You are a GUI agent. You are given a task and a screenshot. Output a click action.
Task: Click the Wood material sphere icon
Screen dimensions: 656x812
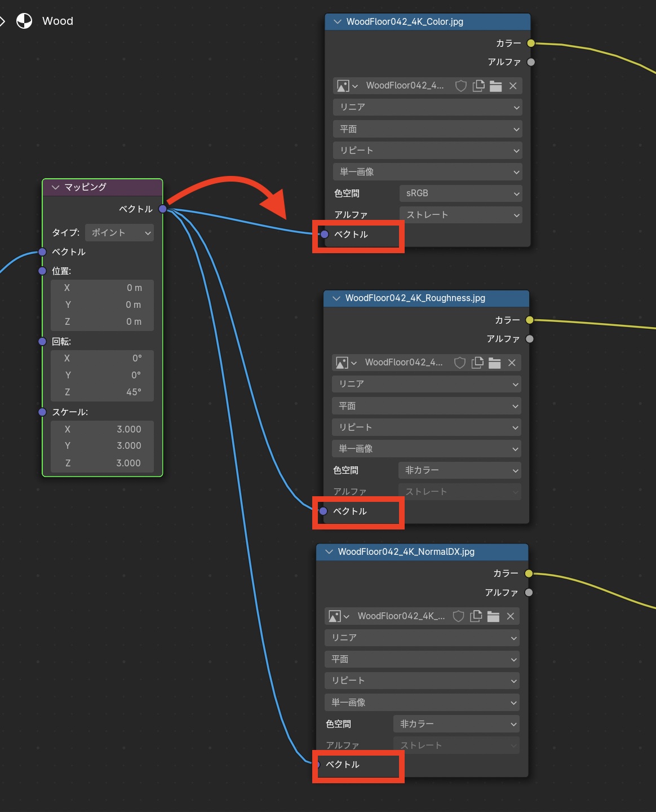(x=24, y=21)
